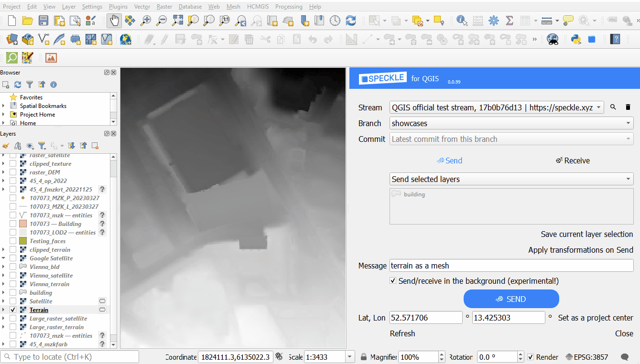Check the Satellite layer visibility checkbox
The width and height of the screenshot is (640, 364).
(x=13, y=301)
